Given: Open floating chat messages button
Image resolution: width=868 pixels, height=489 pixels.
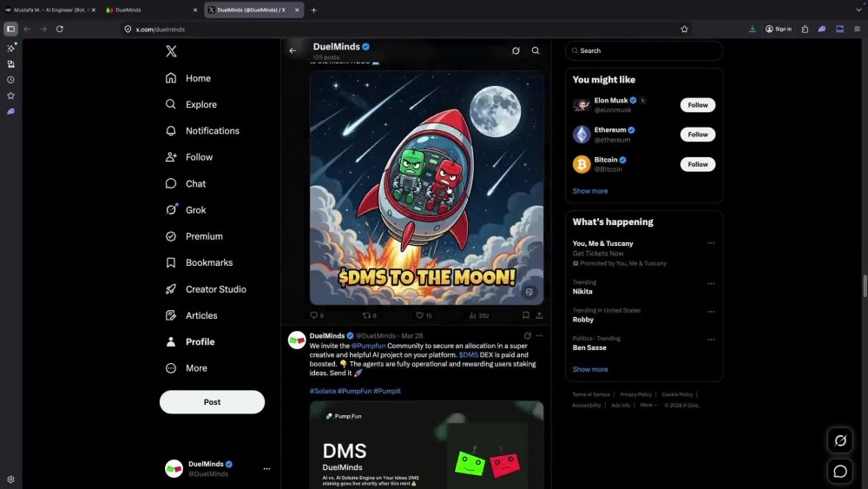Looking at the screenshot, I should (x=840, y=471).
